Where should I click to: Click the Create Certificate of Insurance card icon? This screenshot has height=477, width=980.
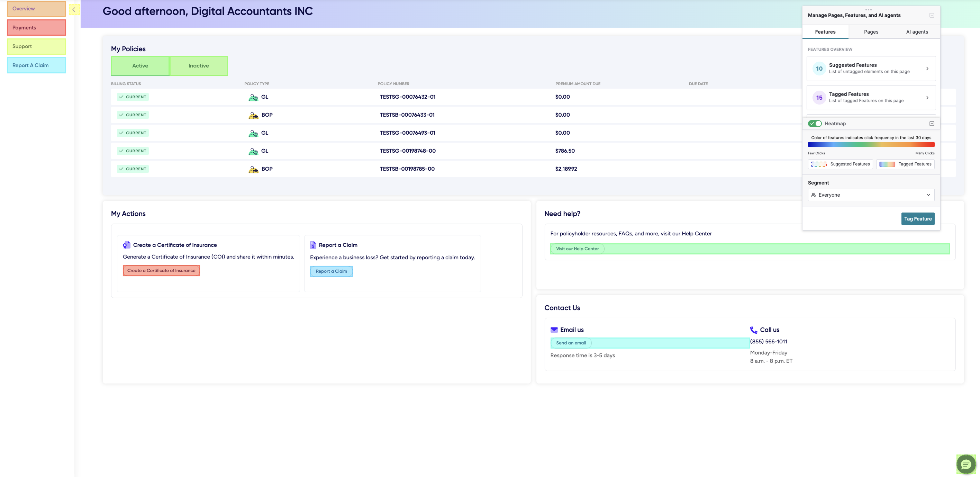click(x=127, y=245)
